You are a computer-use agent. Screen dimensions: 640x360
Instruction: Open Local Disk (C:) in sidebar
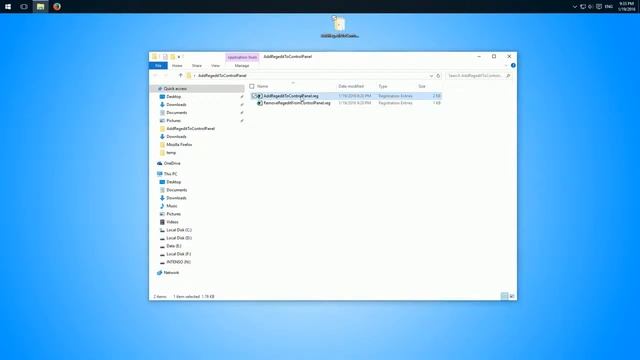[x=179, y=230]
